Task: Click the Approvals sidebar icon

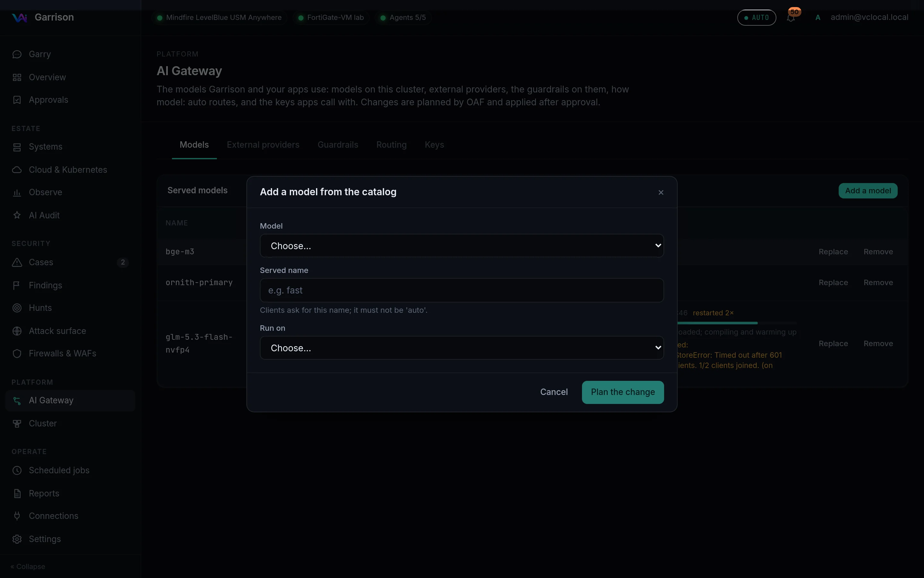Action: [17, 100]
